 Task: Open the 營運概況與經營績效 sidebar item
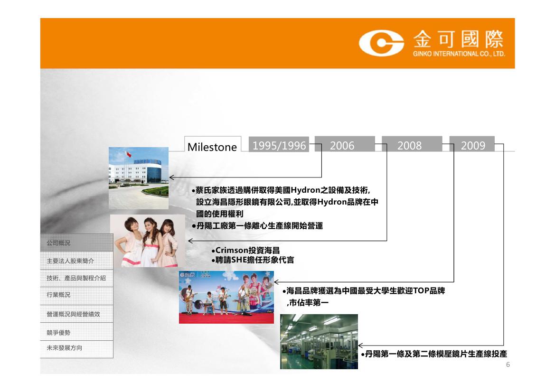[77, 314]
